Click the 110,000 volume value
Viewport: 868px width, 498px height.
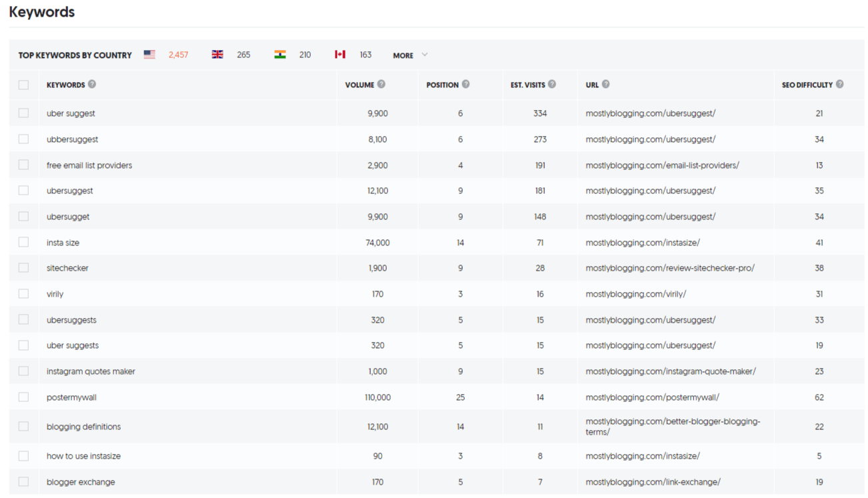pos(378,397)
